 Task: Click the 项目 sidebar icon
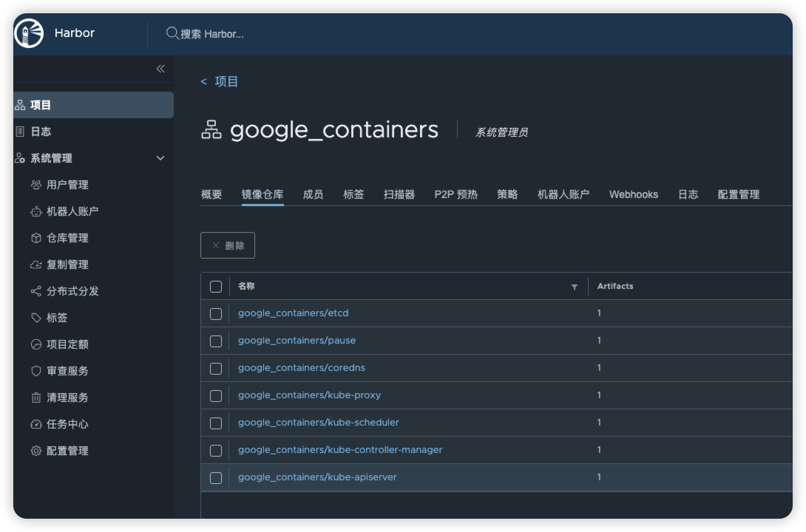pos(20,105)
